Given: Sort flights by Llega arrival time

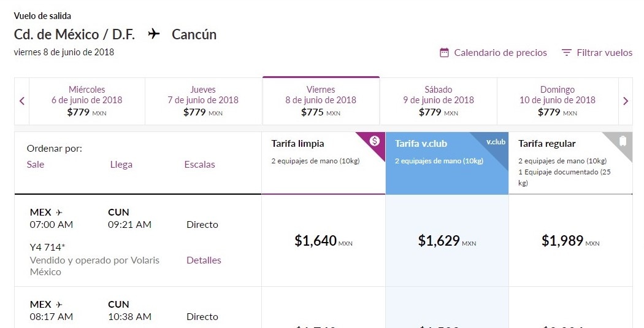Looking at the screenshot, I should 121,165.
